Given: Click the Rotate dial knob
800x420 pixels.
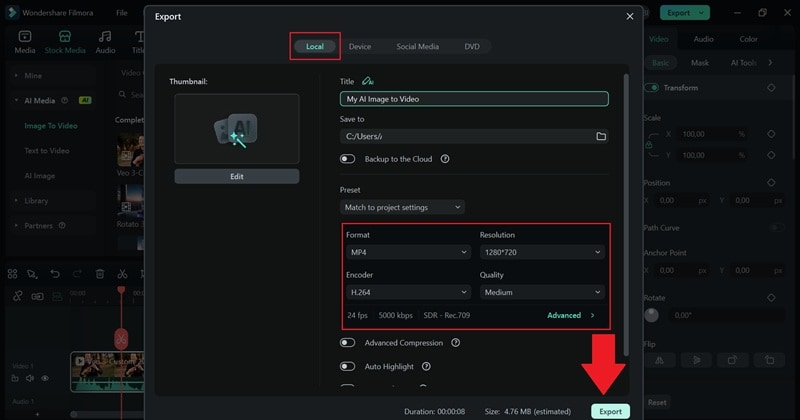Looking at the screenshot, I should coord(652,315).
